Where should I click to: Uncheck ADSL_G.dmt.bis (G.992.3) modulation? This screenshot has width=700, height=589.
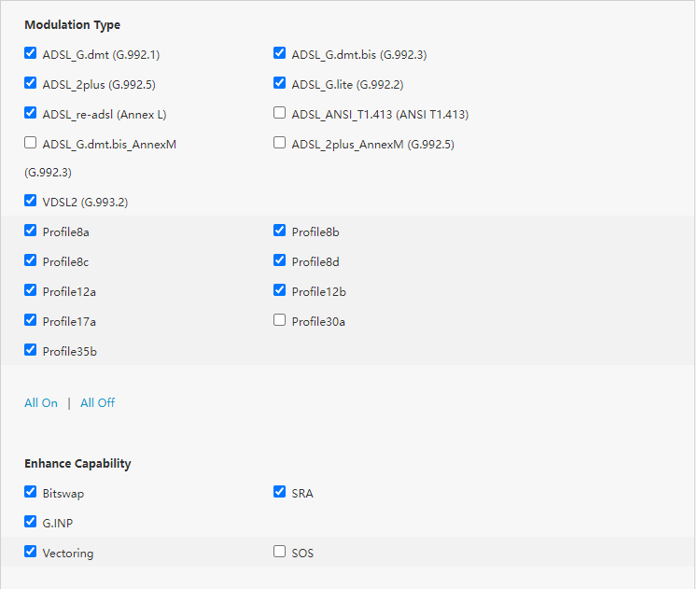pos(279,53)
